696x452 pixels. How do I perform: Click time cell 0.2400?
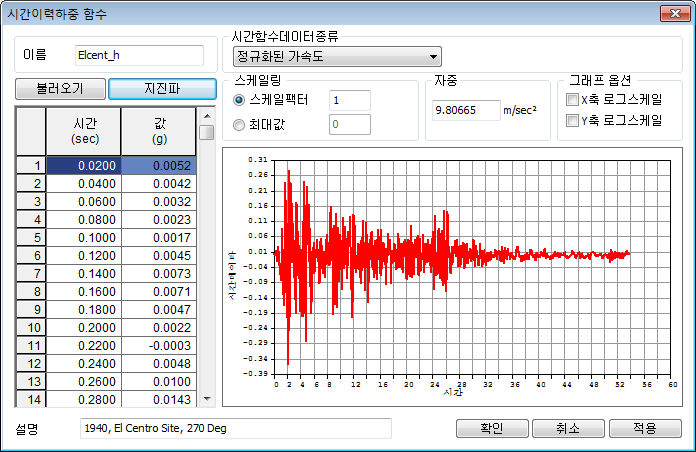[x=83, y=364]
